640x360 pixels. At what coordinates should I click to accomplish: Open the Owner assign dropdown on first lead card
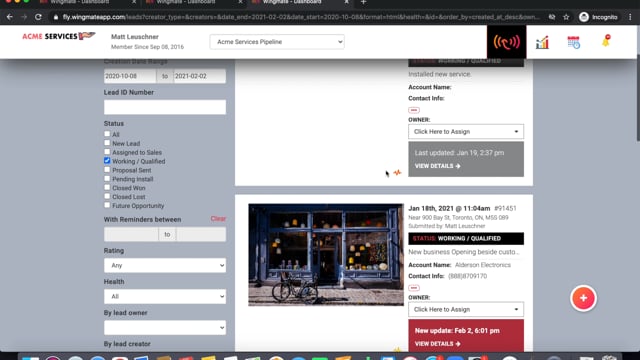466,131
